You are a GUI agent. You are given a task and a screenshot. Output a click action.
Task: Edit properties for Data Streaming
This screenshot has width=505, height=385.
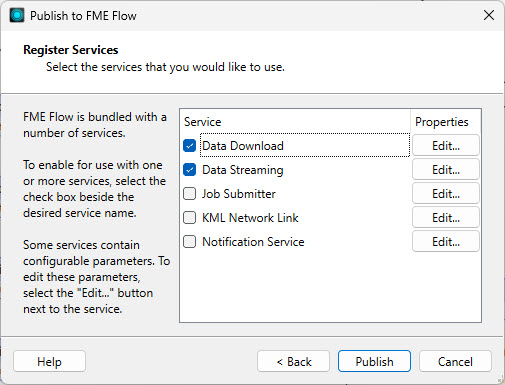click(x=446, y=170)
